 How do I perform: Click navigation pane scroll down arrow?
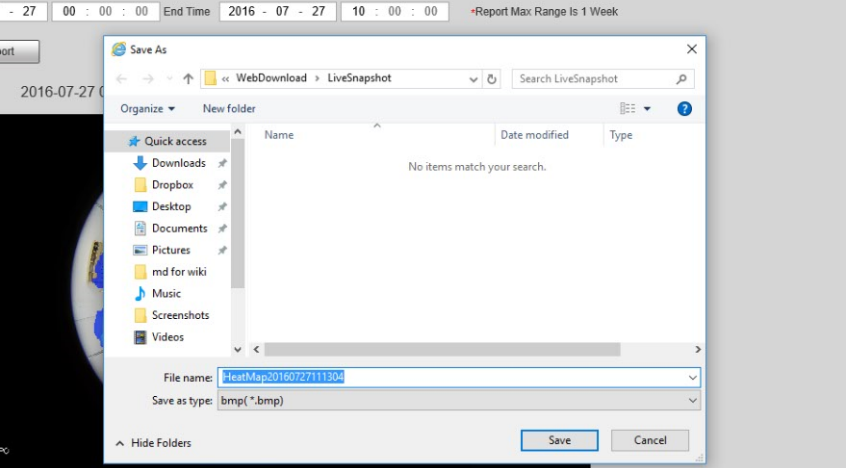click(237, 349)
